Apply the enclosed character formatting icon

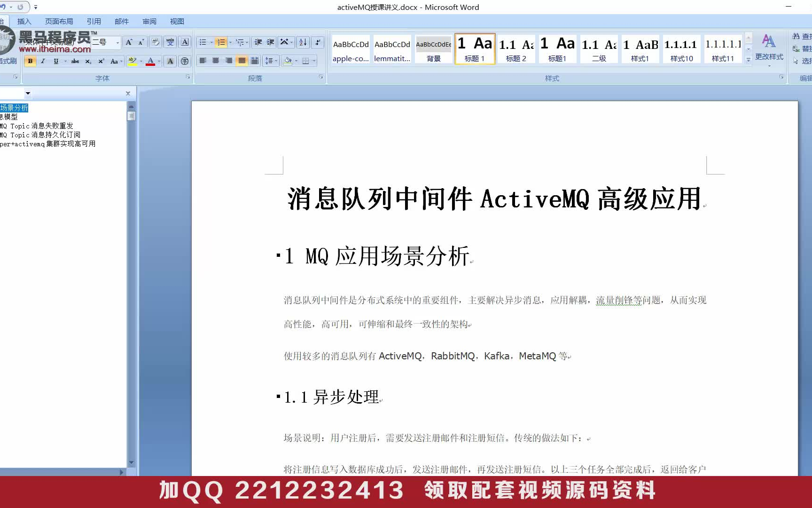[x=185, y=61]
